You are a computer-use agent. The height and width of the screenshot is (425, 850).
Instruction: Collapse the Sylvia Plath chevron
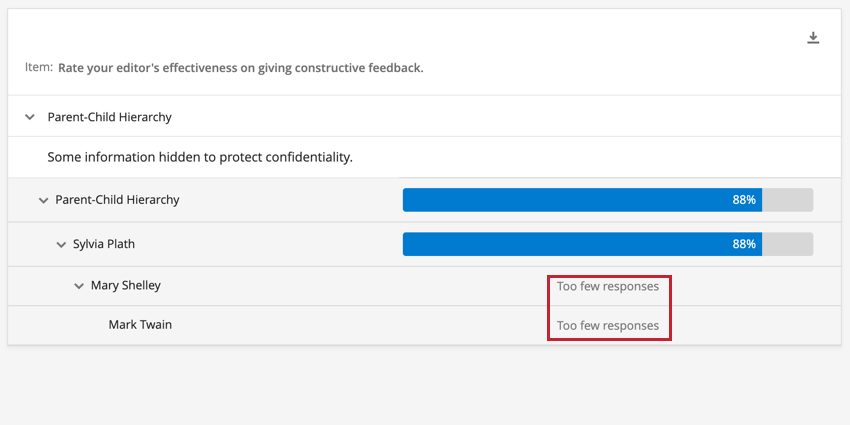coord(61,244)
